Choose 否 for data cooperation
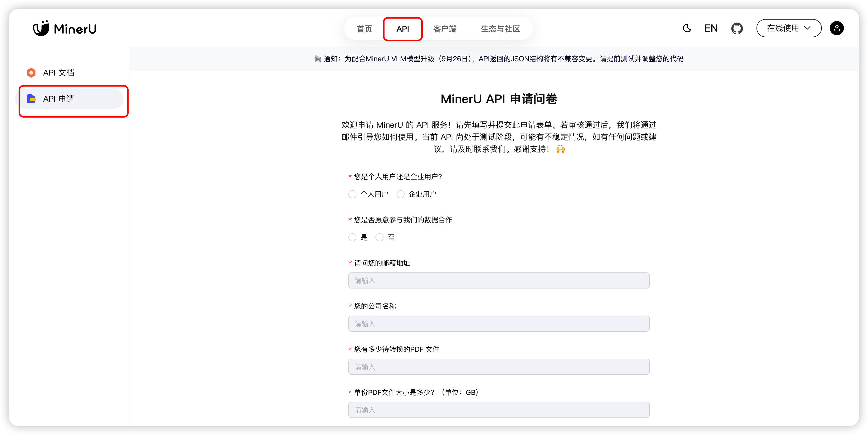 point(379,237)
